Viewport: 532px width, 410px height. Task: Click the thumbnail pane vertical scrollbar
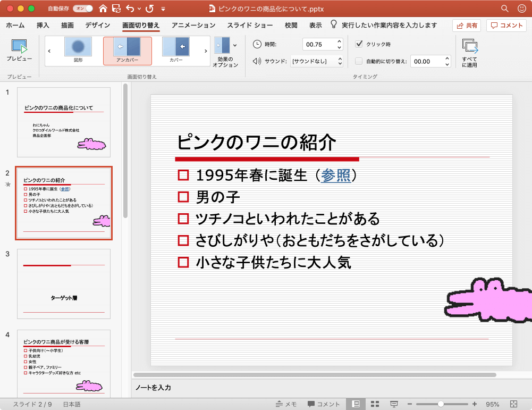coord(125,151)
